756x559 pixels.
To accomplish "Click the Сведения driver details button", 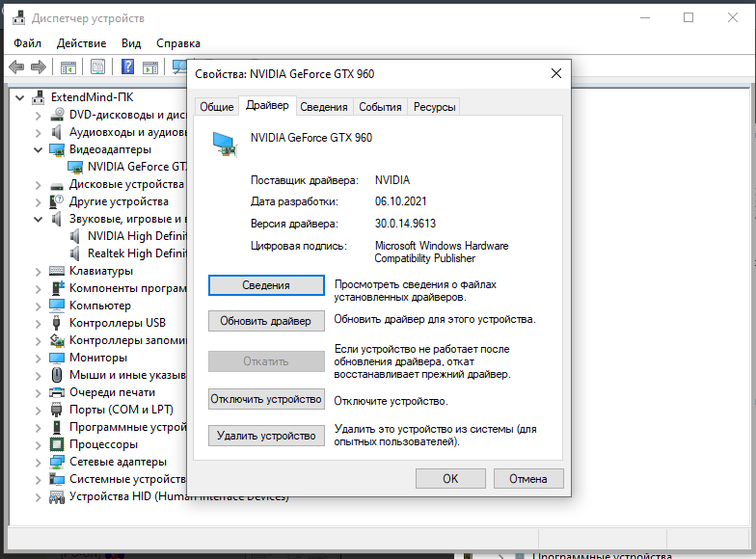I will [x=266, y=285].
